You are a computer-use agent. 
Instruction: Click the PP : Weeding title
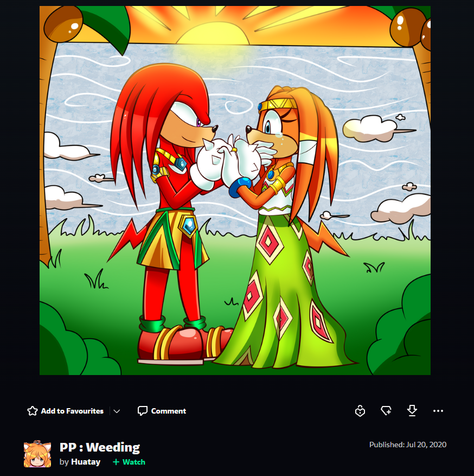[100, 447]
